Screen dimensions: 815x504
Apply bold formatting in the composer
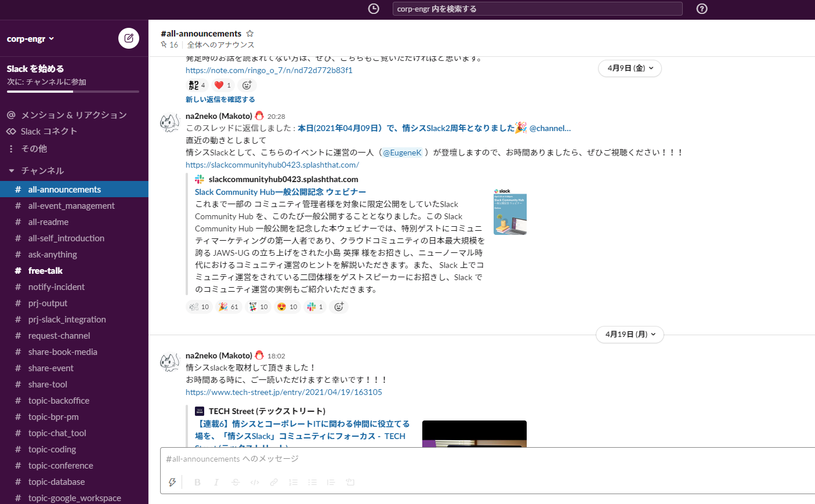coord(197,482)
